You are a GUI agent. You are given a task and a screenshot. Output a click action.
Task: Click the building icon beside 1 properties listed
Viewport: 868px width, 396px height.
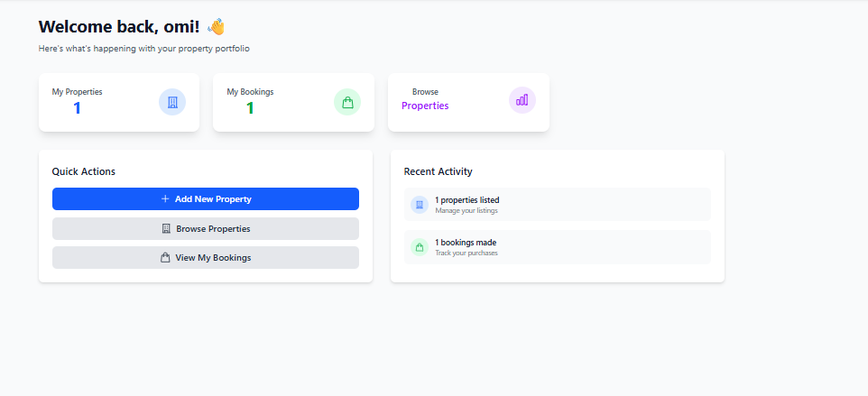[420, 205]
